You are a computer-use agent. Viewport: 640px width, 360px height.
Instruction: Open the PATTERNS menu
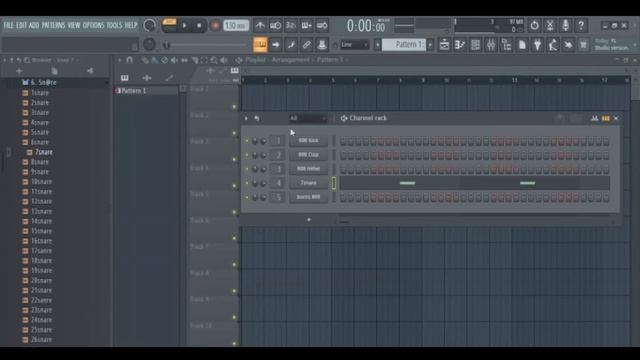(x=53, y=25)
